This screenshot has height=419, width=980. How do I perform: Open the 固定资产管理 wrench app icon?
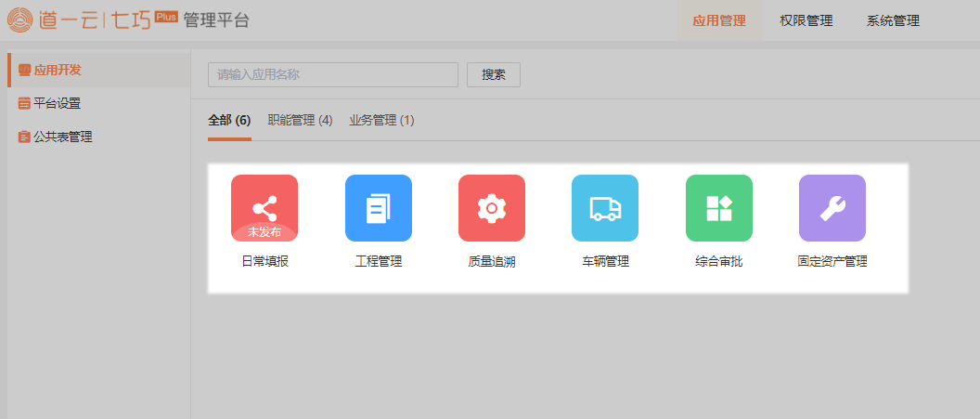pos(832,207)
